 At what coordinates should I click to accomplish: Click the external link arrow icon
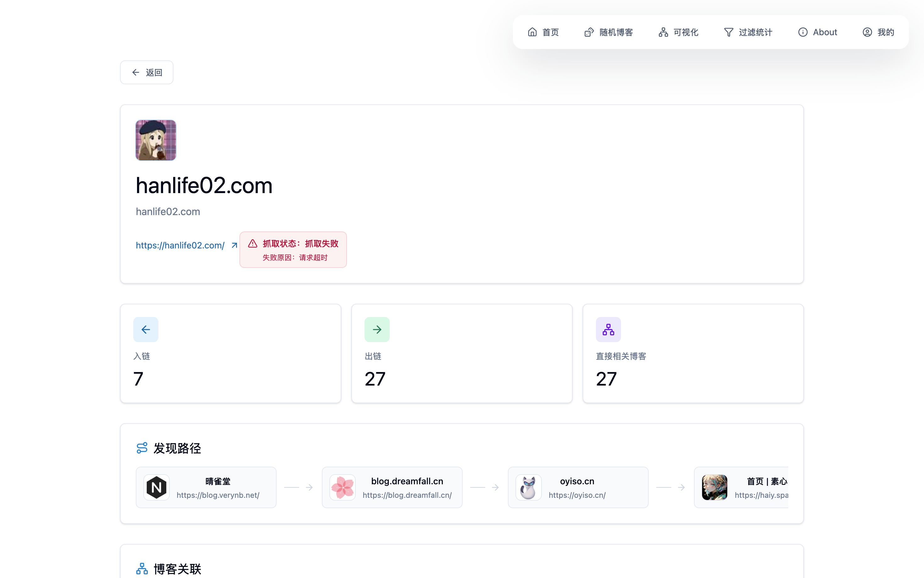tap(234, 245)
